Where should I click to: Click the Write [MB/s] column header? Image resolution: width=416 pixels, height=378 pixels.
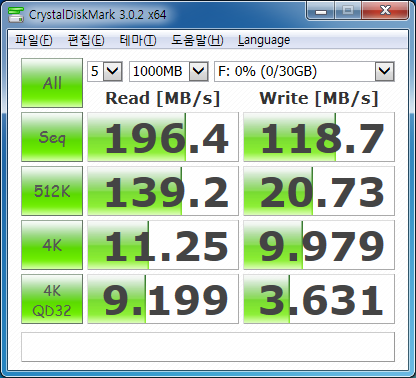[319, 98]
